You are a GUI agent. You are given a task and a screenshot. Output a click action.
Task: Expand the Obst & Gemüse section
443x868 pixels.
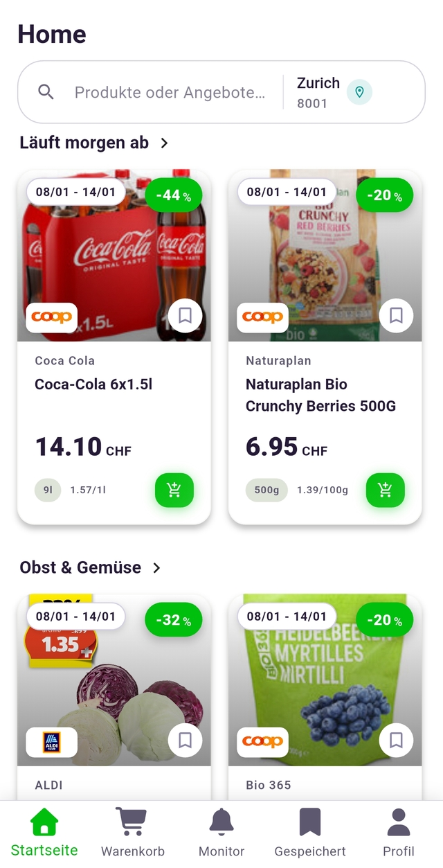point(156,568)
